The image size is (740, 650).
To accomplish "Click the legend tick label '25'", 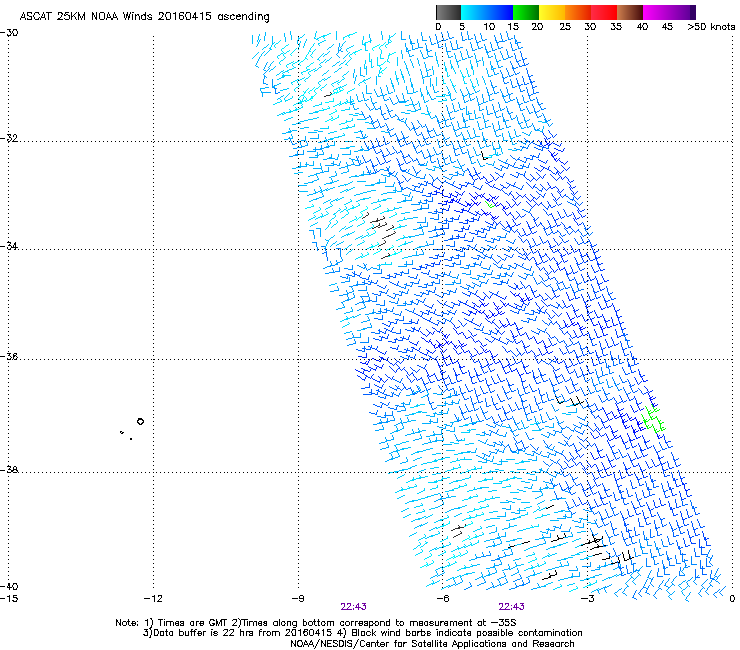I will tap(565, 27).
